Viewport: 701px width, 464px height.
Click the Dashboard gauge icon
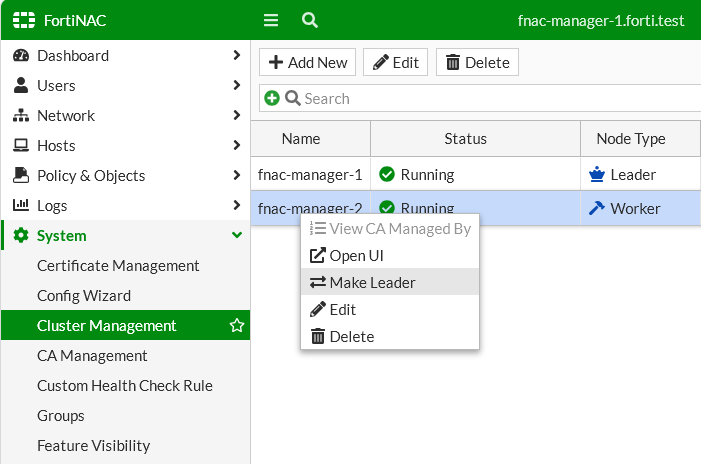click(21, 55)
